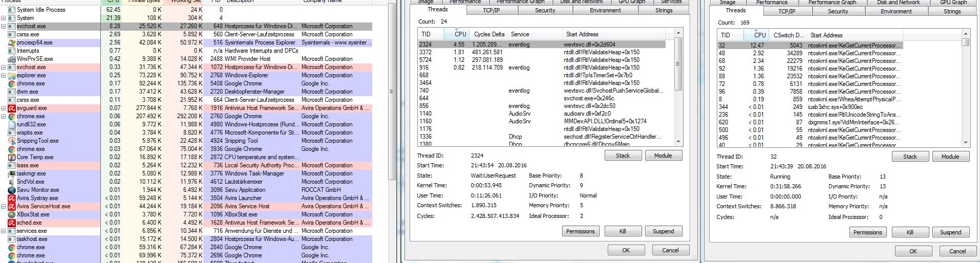Click down arrow of System thread list scrollbar

pos(965,143)
